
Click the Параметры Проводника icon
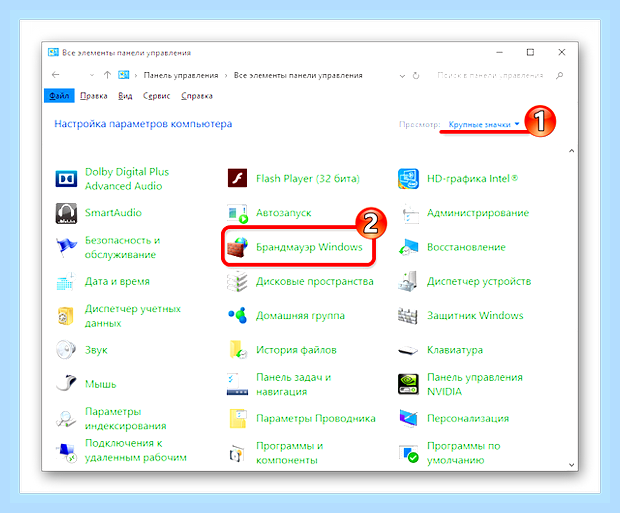238,418
